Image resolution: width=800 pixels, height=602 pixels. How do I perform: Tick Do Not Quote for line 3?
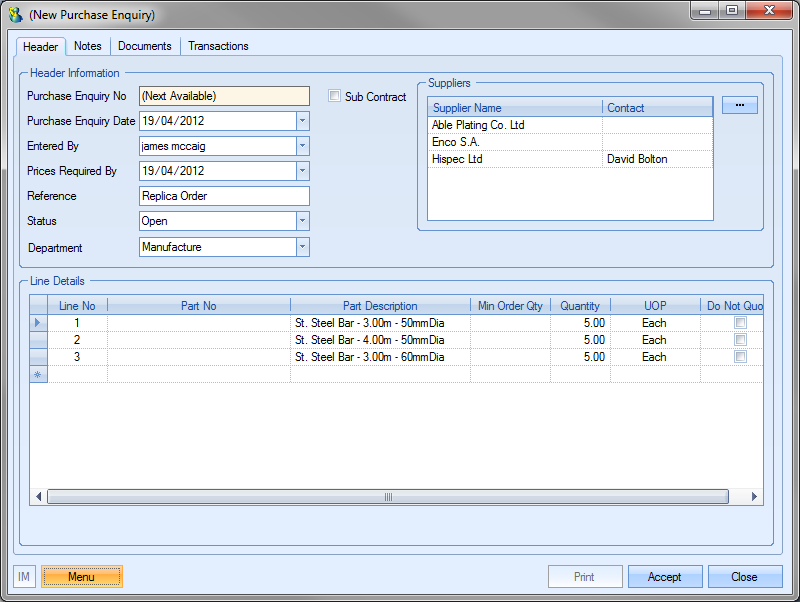click(x=740, y=357)
